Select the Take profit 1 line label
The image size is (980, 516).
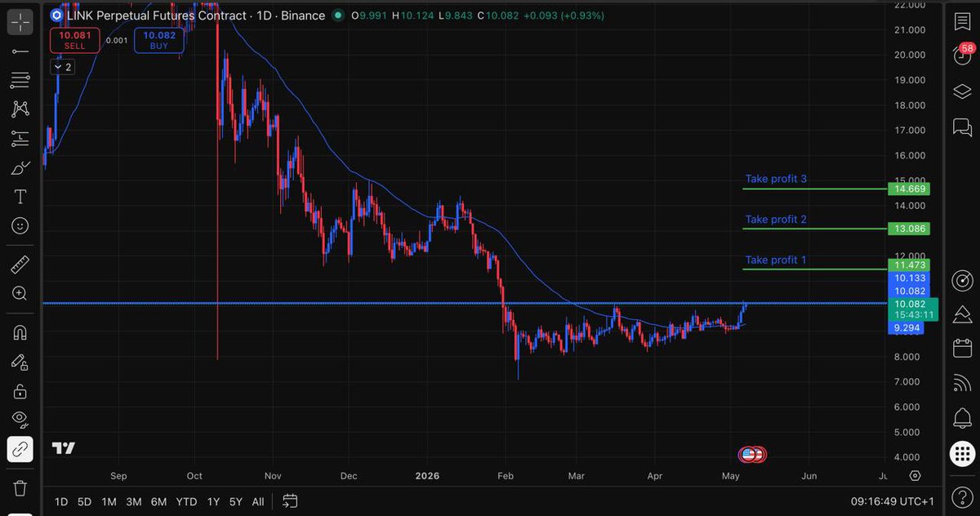click(x=776, y=260)
